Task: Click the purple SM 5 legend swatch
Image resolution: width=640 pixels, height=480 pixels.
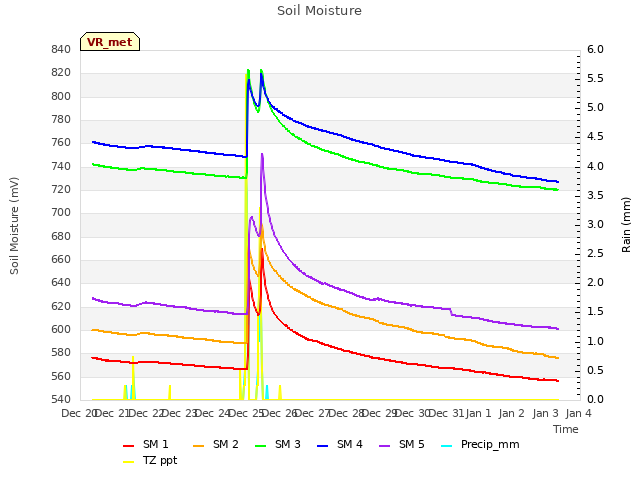Action: [384, 446]
